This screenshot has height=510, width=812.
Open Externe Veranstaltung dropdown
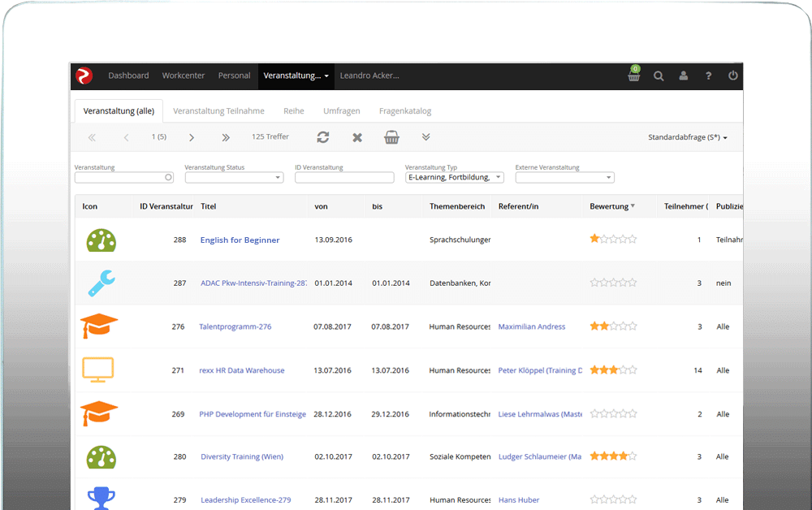click(564, 177)
